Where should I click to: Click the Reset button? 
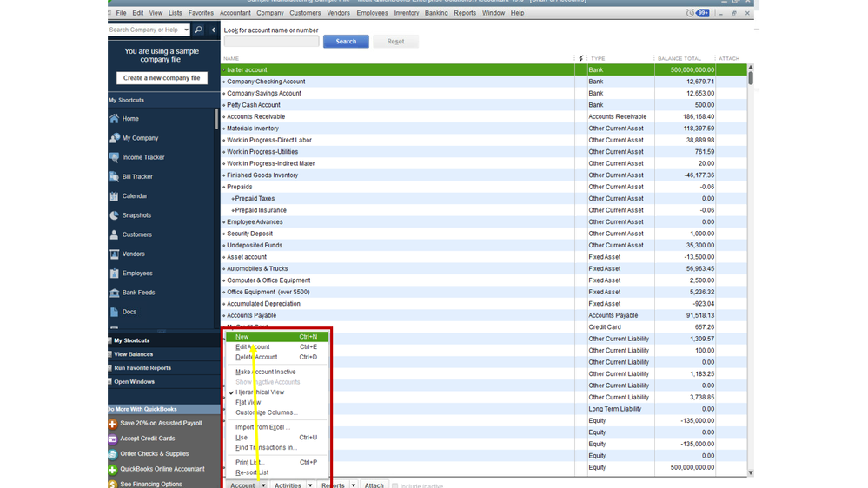[x=395, y=42]
